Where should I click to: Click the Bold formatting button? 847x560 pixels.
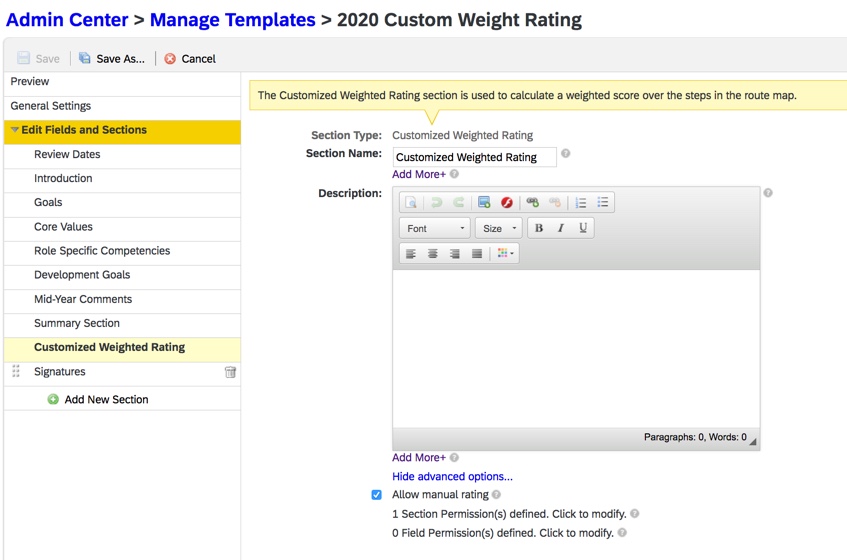point(539,228)
